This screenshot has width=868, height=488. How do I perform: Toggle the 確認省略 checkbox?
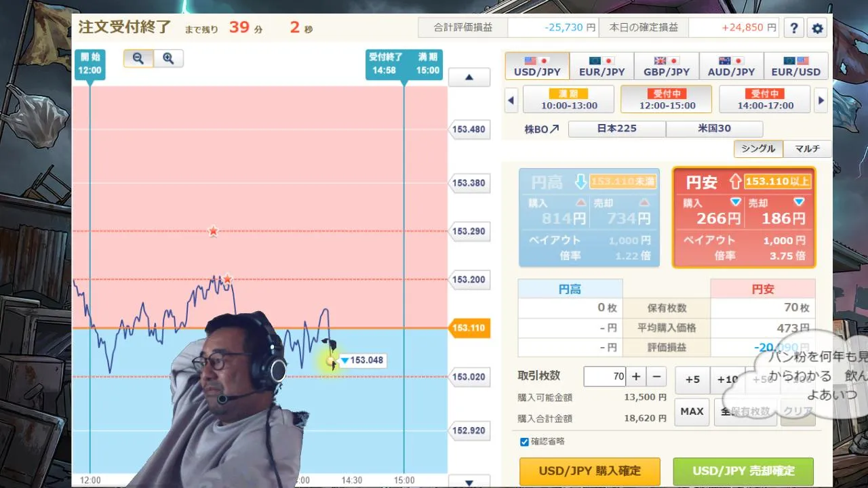click(x=524, y=442)
